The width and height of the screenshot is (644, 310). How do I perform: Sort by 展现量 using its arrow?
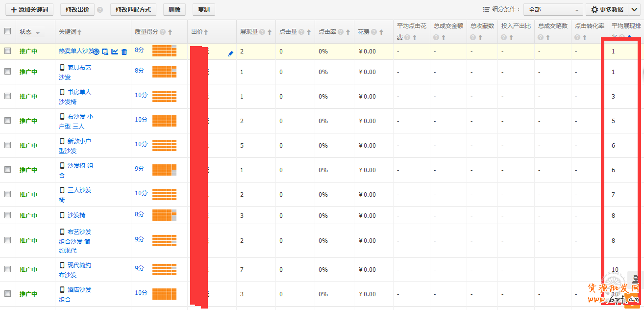tap(270, 32)
